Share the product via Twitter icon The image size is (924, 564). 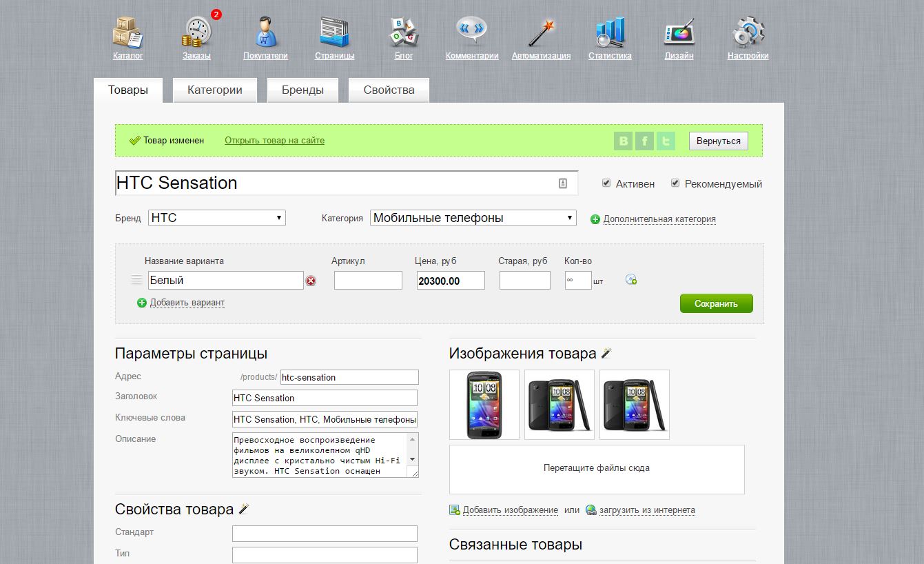666,141
